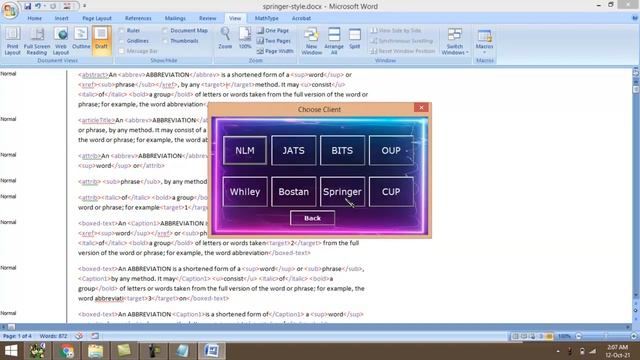Click the vertical scrollbar
Viewport: 640px width, 360px height.
point(636,184)
